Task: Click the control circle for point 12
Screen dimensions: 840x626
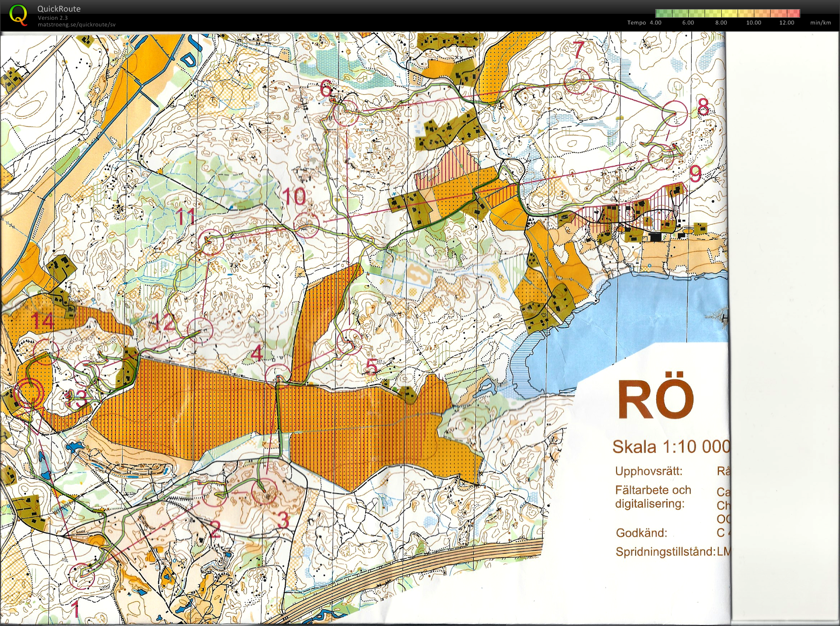Action: coord(200,330)
